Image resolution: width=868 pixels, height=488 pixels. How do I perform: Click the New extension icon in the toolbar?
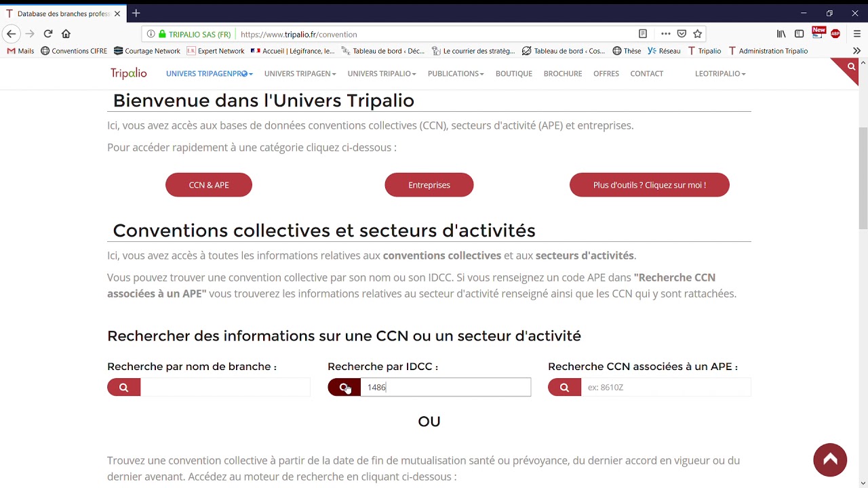(x=818, y=33)
